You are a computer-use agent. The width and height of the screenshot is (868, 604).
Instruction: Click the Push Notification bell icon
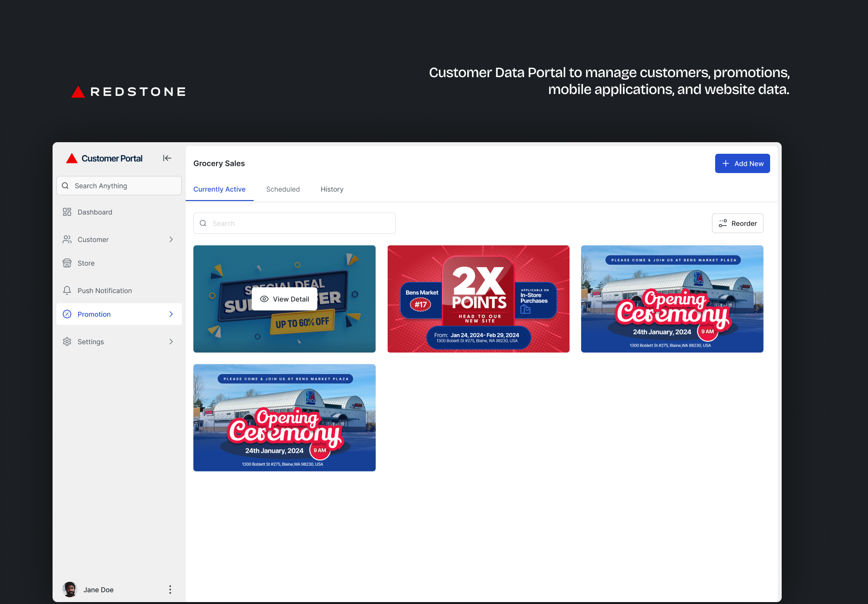coord(67,291)
